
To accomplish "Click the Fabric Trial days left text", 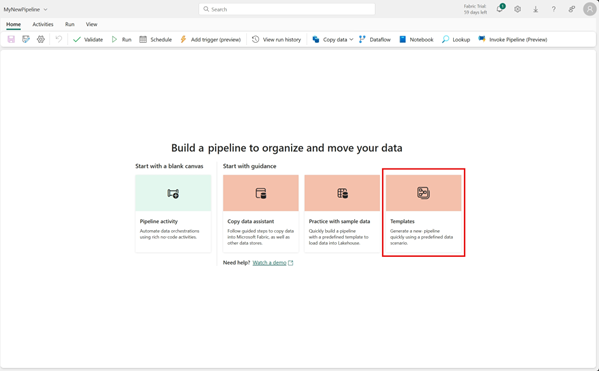I will pos(475,9).
